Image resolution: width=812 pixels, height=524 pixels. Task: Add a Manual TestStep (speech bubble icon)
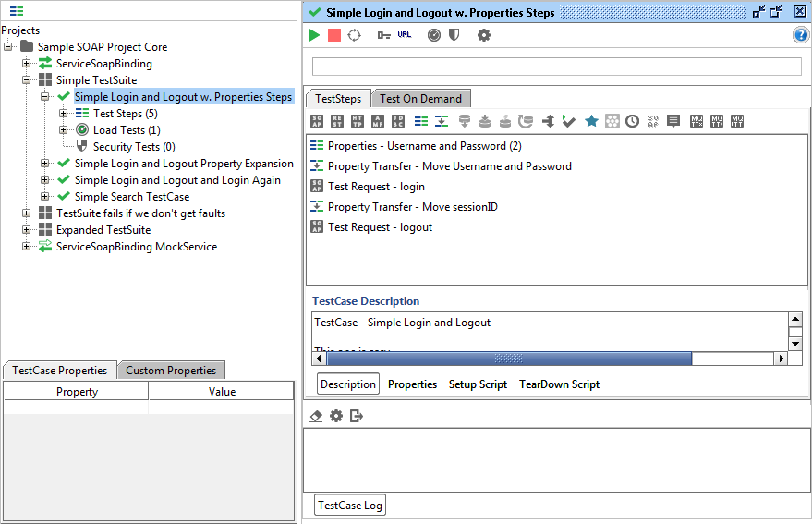[673, 121]
